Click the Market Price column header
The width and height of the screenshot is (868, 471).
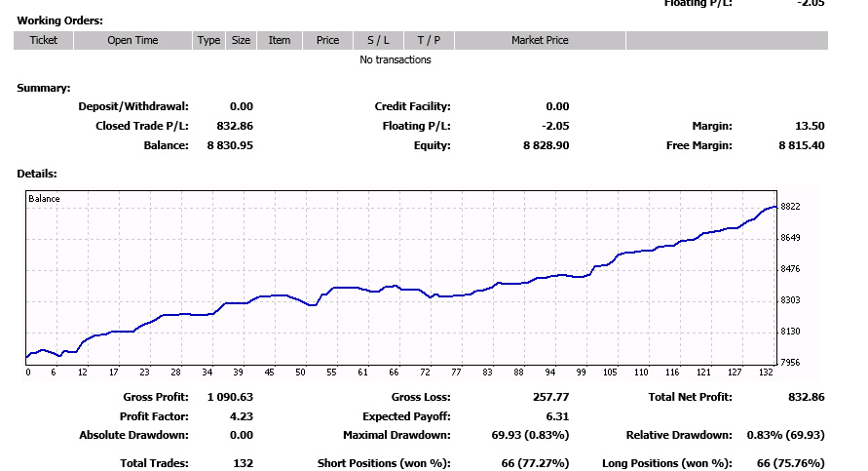540,40
